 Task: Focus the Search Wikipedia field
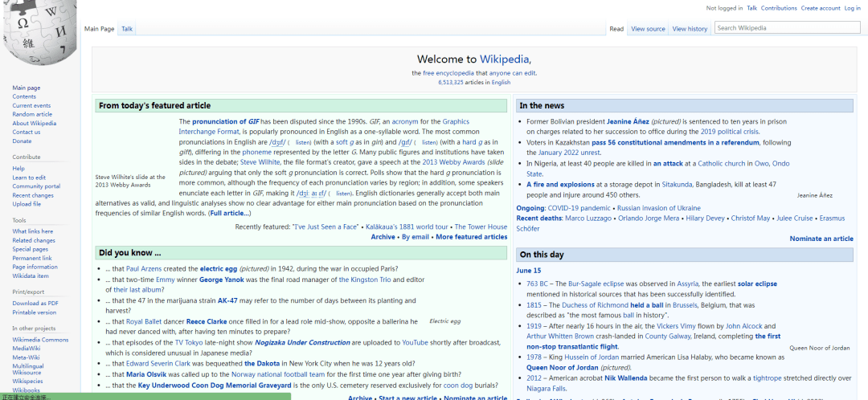tap(787, 27)
